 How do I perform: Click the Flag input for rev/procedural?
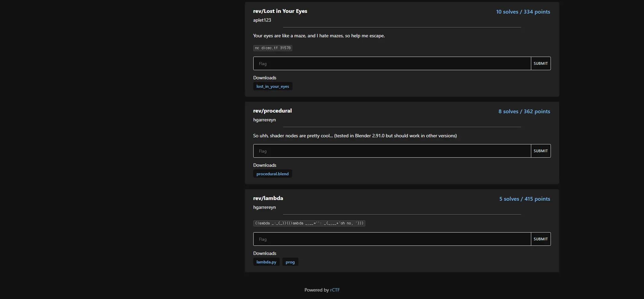pos(392,151)
